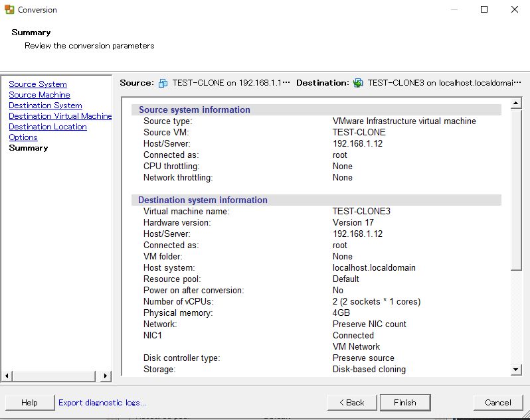Click Storage value Disk-based cloning

pos(369,369)
